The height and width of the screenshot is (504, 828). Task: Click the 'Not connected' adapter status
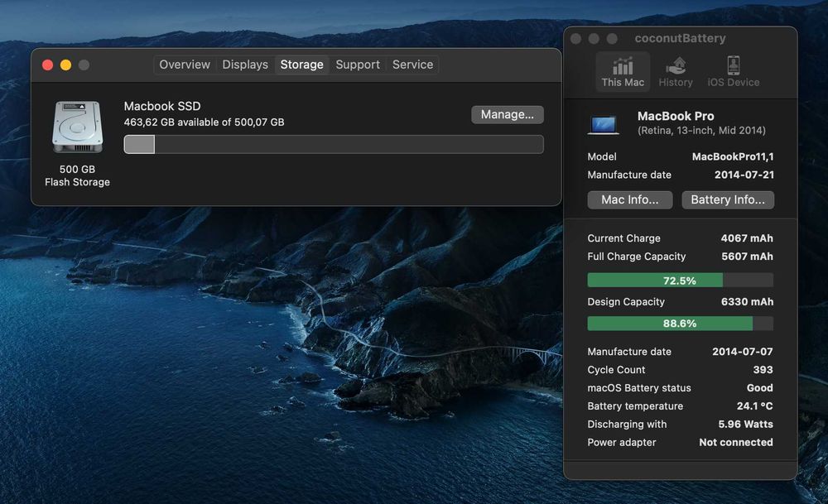pos(735,442)
